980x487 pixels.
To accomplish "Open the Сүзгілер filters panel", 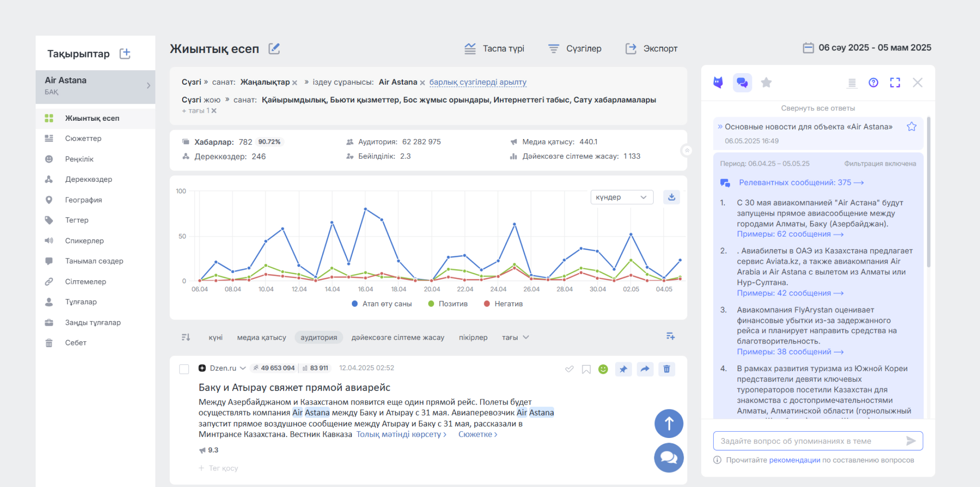I will (x=575, y=49).
